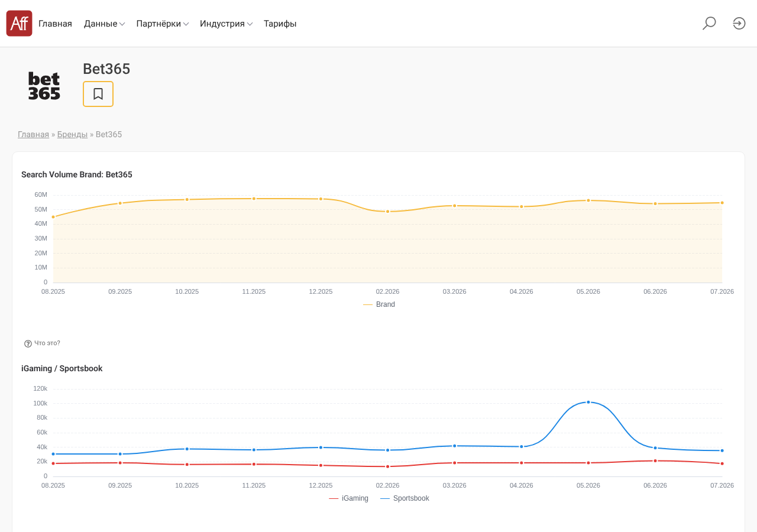The width and height of the screenshot is (757, 532).
Task: Open the search magnifier icon
Action: 709,24
